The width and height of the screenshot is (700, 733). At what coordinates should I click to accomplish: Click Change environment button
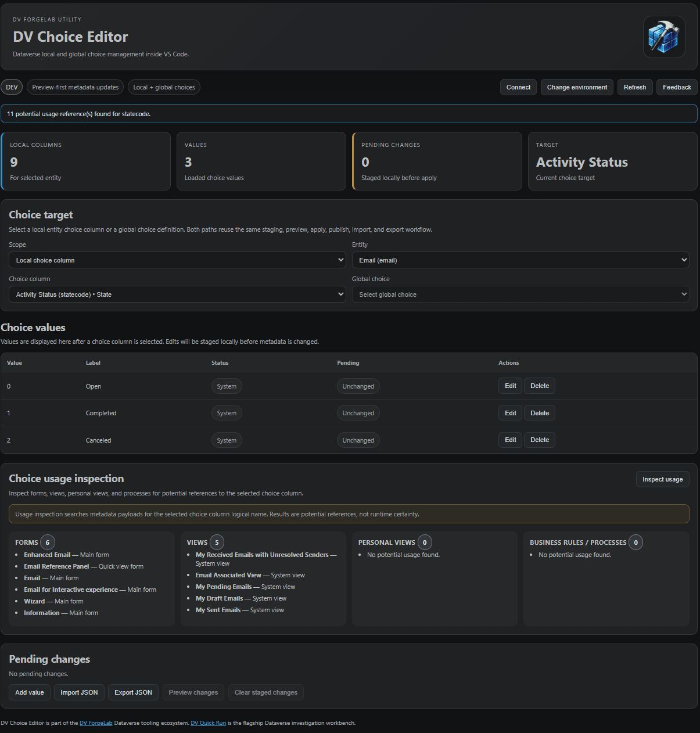pyautogui.click(x=577, y=87)
